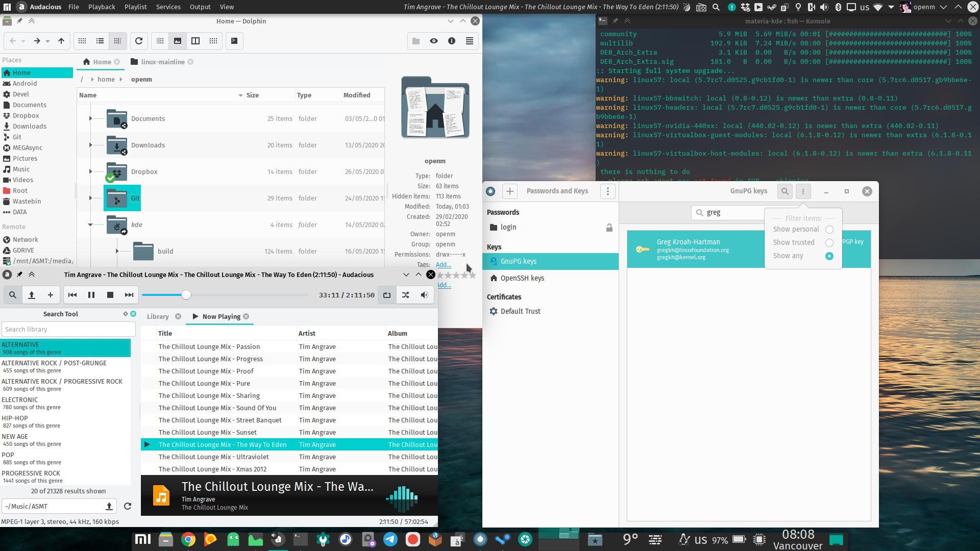
Task: Launch Telegram from the bottom dock
Action: (x=390, y=539)
